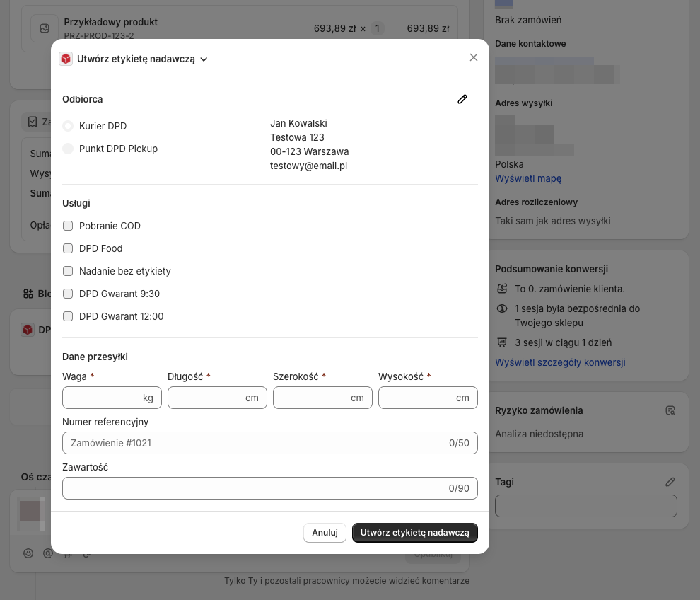
Task: Click the address line 'Testowa 123'
Action: click(297, 137)
